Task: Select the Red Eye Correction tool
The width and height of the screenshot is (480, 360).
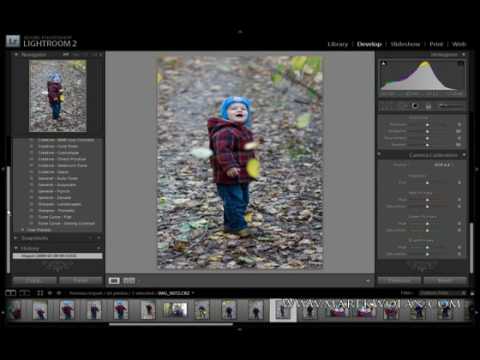Action: point(415,106)
